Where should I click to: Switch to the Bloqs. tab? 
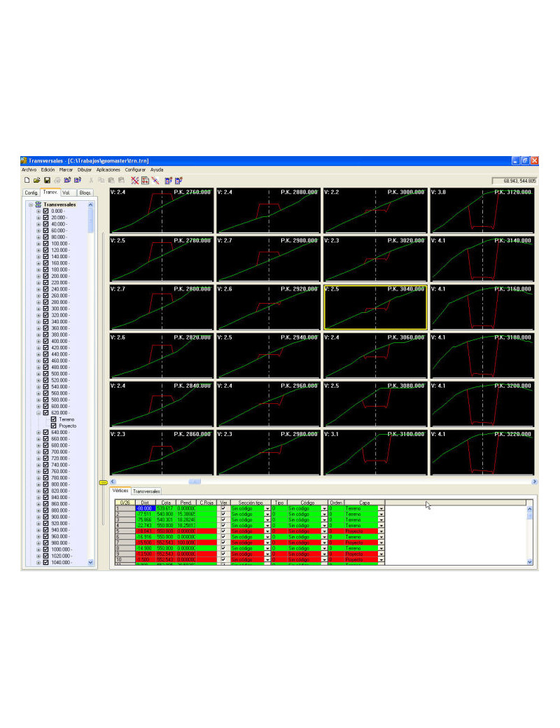point(85,192)
